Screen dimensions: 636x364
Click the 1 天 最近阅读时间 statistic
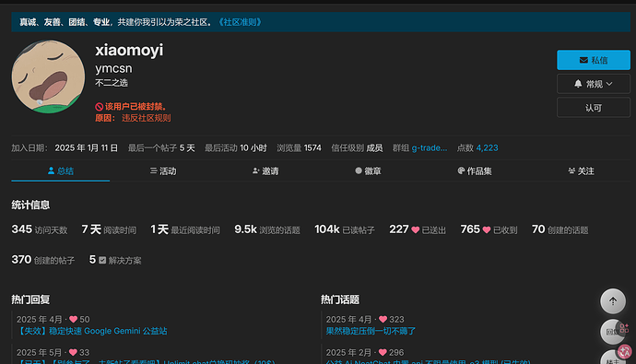185,229
